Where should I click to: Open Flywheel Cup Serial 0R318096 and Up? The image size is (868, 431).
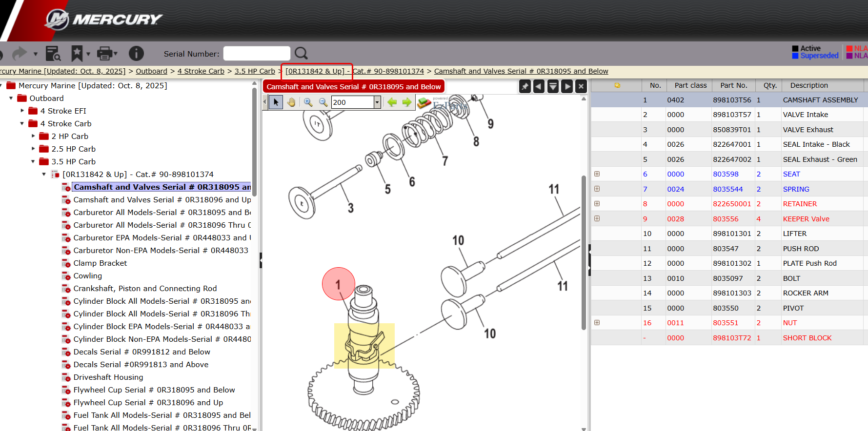[148, 402]
